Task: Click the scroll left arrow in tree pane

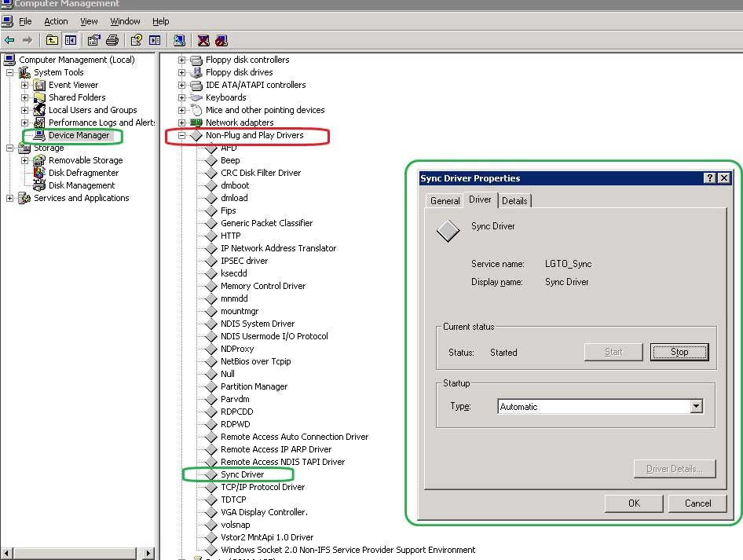Action: tap(6, 554)
